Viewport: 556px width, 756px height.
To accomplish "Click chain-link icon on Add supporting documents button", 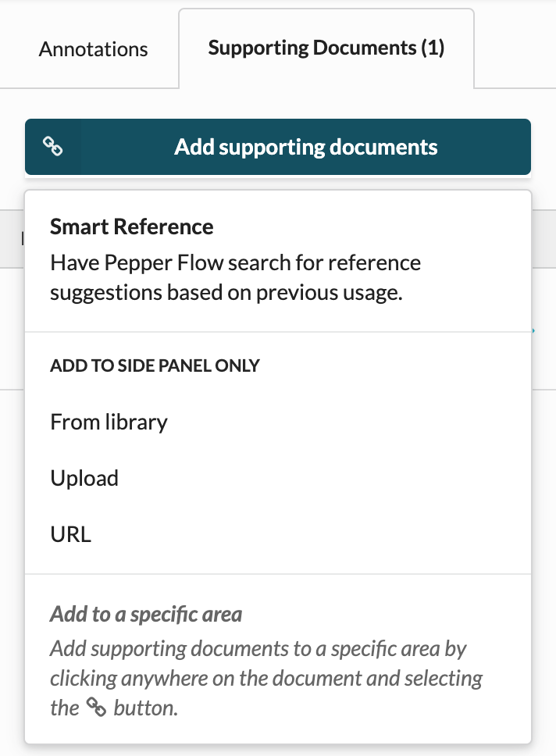I will (x=52, y=146).
